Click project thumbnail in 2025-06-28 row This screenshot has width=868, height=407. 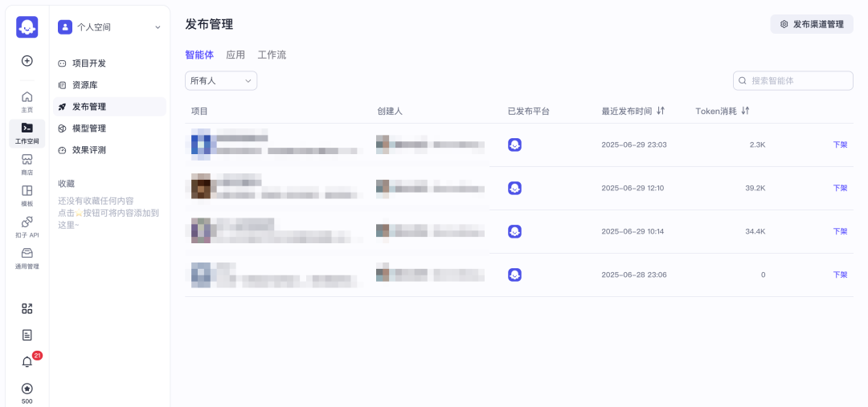201,275
